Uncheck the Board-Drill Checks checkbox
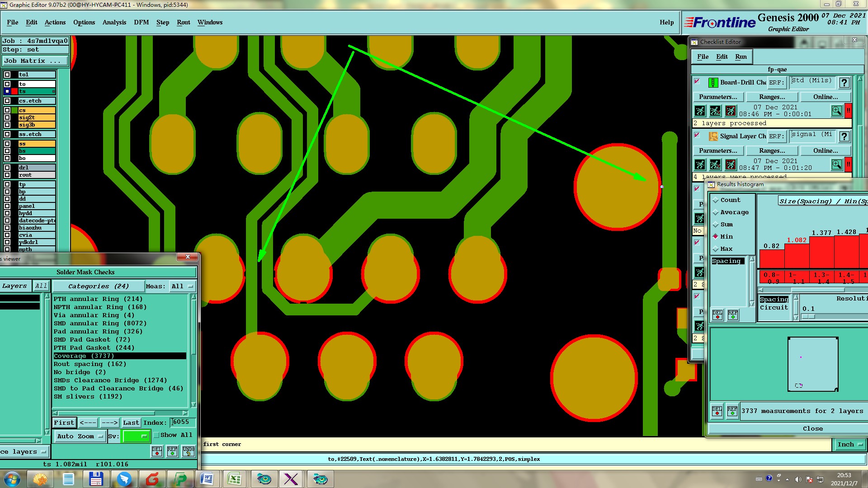The image size is (868, 488). click(697, 82)
